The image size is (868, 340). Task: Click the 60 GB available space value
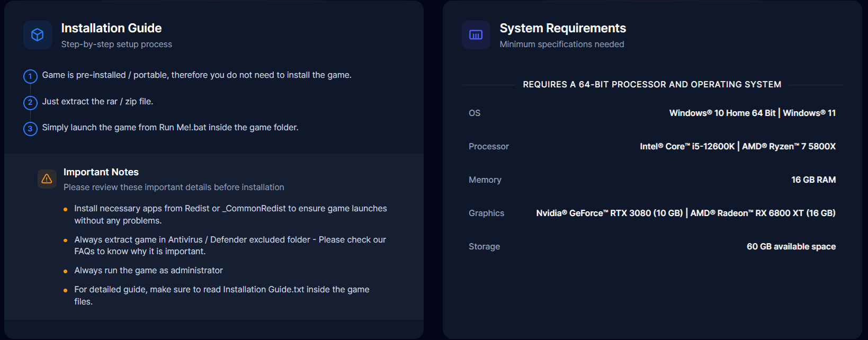point(791,247)
